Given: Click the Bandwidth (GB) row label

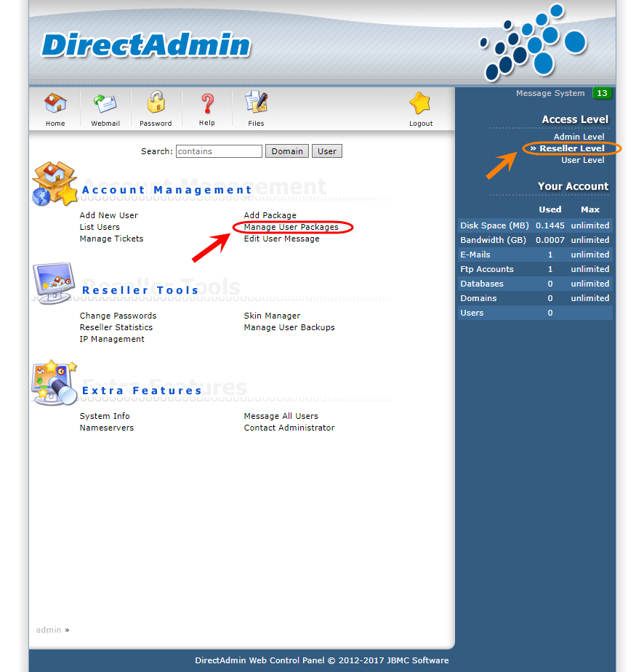Looking at the screenshot, I should point(494,240).
